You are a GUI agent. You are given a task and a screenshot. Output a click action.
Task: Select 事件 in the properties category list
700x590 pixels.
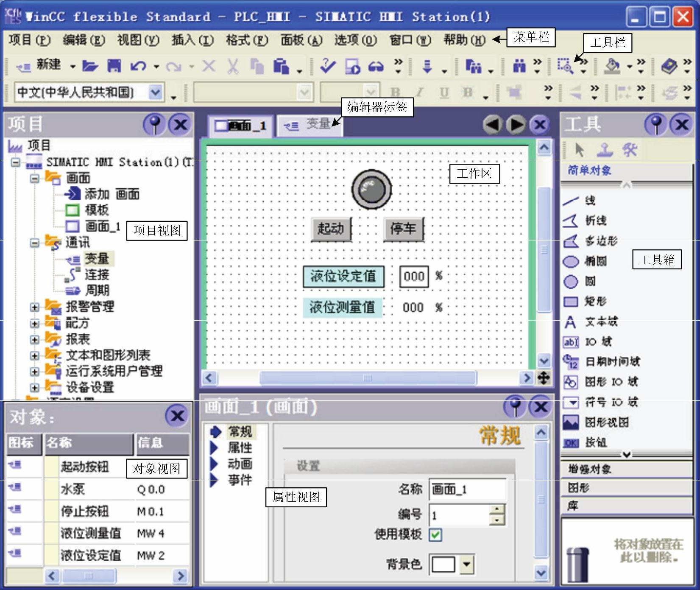240,480
